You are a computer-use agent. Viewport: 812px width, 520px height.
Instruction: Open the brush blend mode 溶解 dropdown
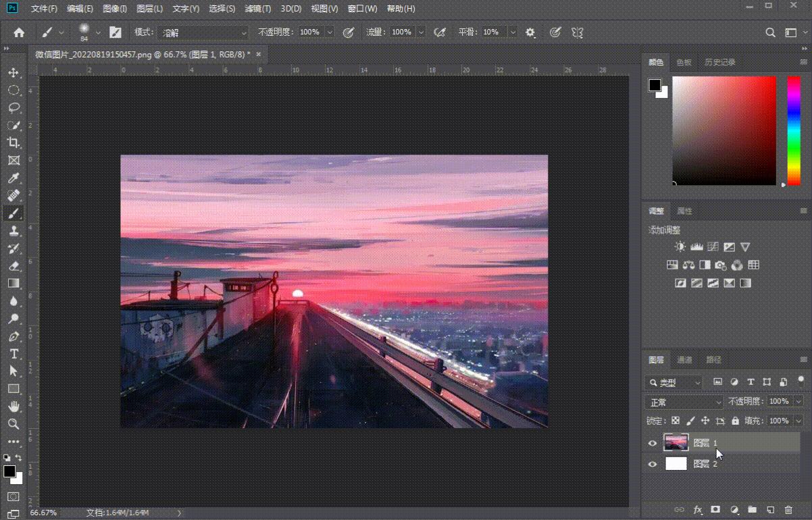point(204,32)
